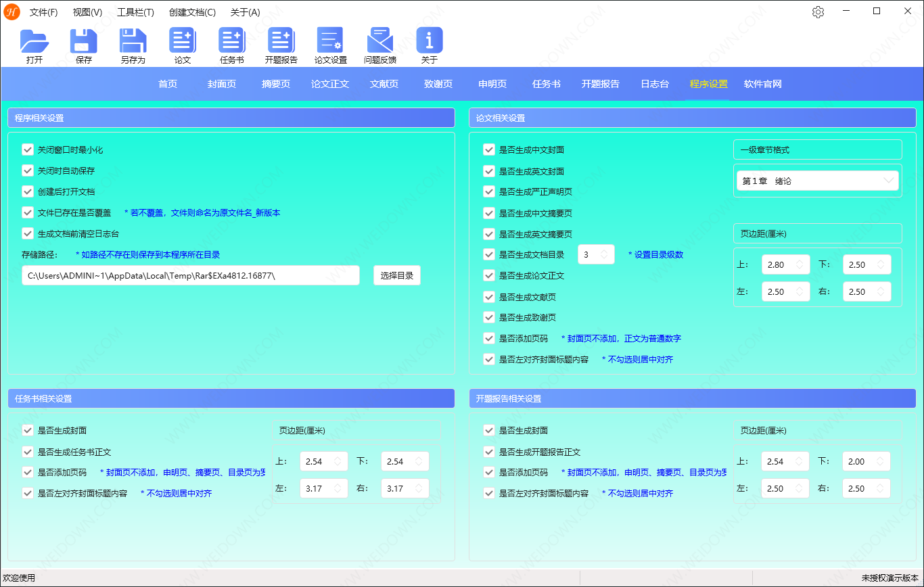Click the storage path input field
This screenshot has height=587, width=924.
[x=191, y=275]
